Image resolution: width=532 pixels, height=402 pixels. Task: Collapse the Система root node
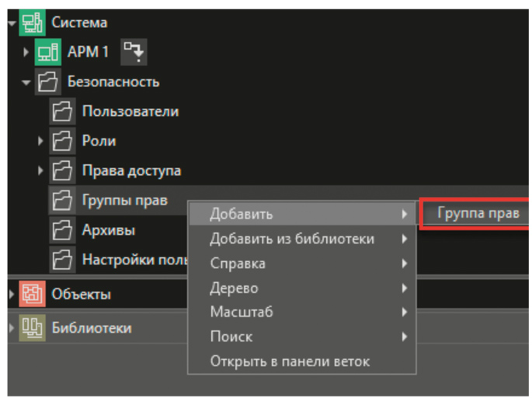[12, 23]
